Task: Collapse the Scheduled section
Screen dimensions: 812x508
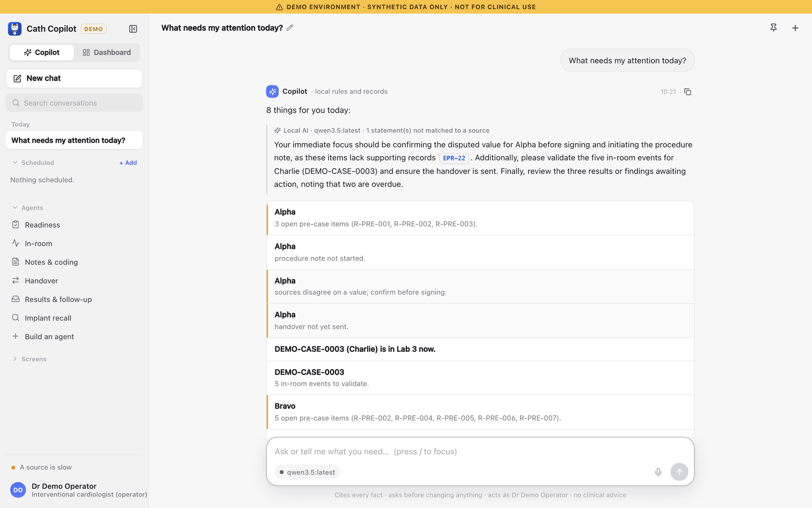Action: pos(33,163)
